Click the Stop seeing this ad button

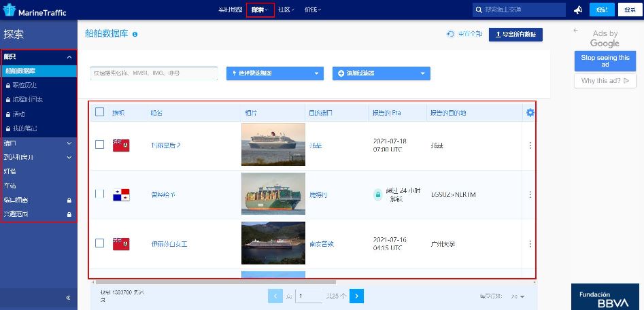[x=605, y=62]
